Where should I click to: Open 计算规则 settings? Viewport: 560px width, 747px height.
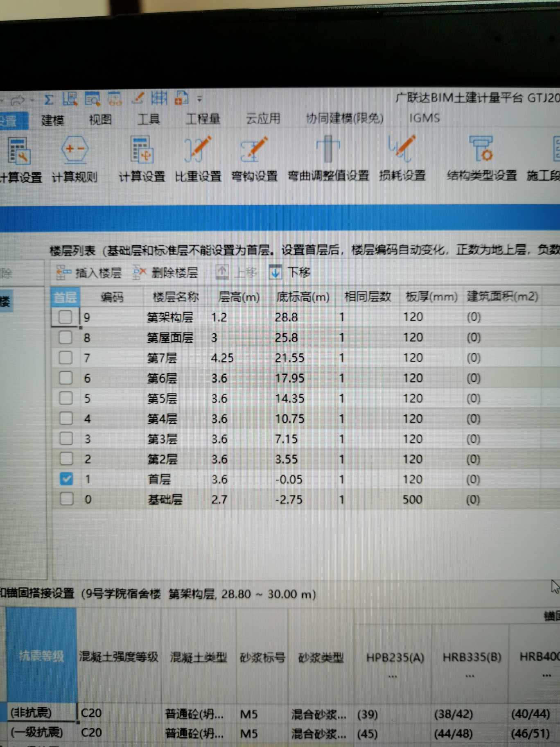coord(74,160)
